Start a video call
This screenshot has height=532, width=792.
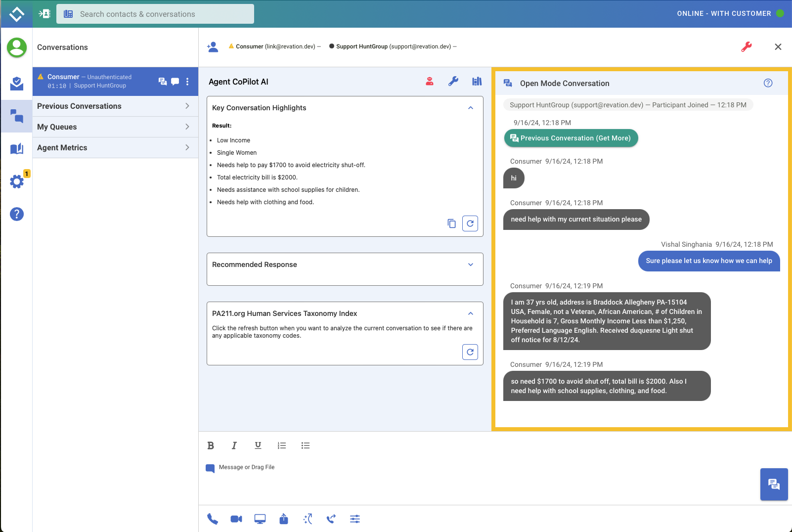tap(236, 519)
